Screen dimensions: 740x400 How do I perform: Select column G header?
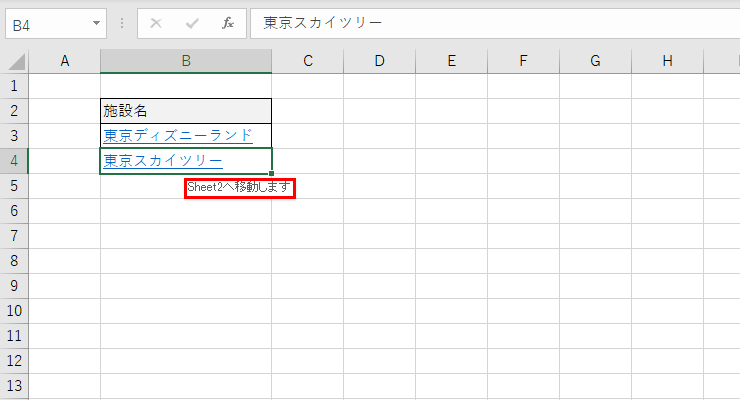click(x=596, y=61)
